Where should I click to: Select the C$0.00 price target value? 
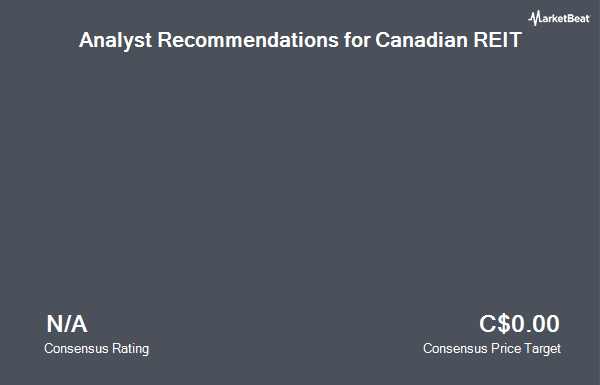pos(519,324)
